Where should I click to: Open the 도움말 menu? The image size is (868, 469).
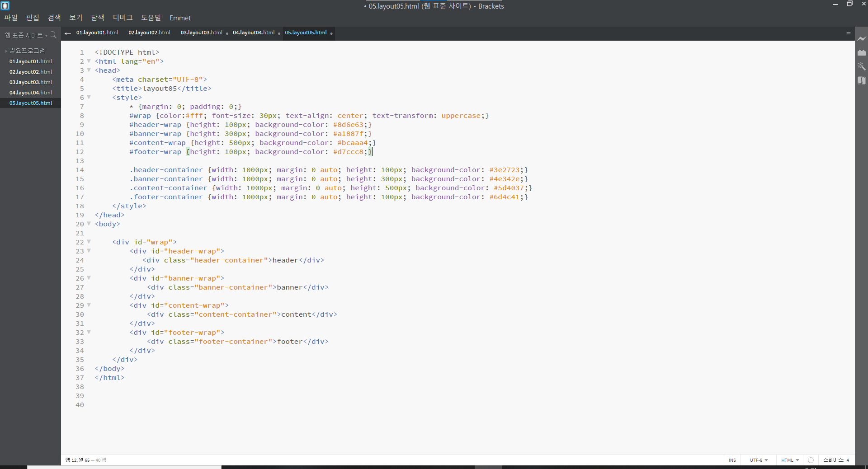pyautogui.click(x=151, y=18)
